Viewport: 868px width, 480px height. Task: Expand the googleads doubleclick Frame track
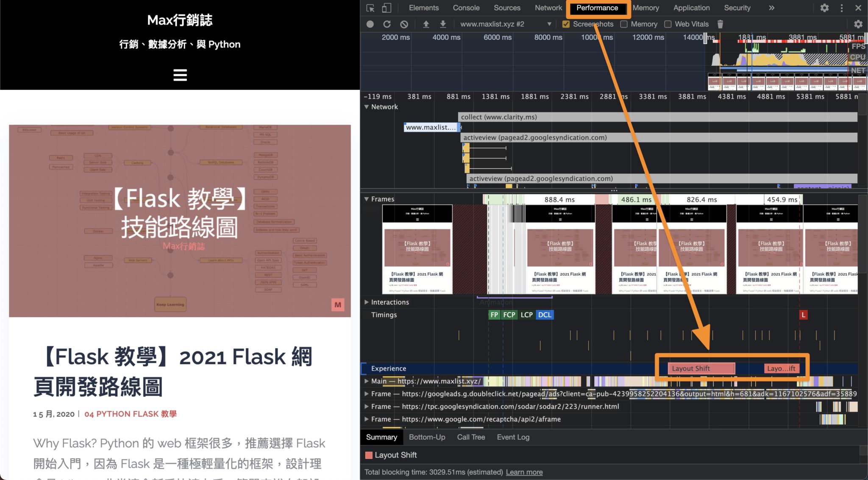pos(367,393)
